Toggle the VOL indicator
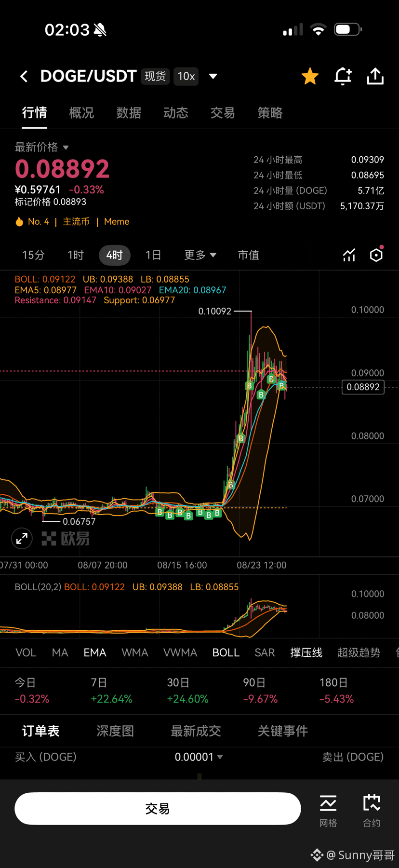 tap(26, 653)
